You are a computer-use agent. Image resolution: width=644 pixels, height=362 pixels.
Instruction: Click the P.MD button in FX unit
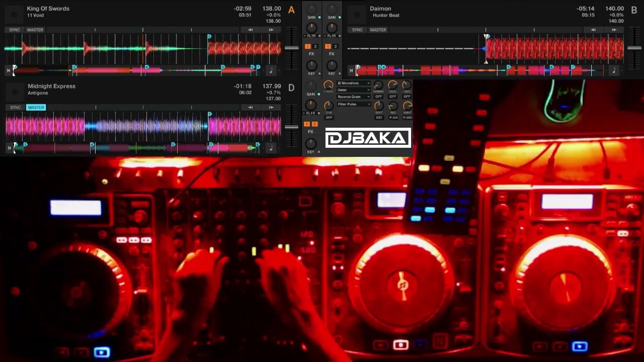408,118
